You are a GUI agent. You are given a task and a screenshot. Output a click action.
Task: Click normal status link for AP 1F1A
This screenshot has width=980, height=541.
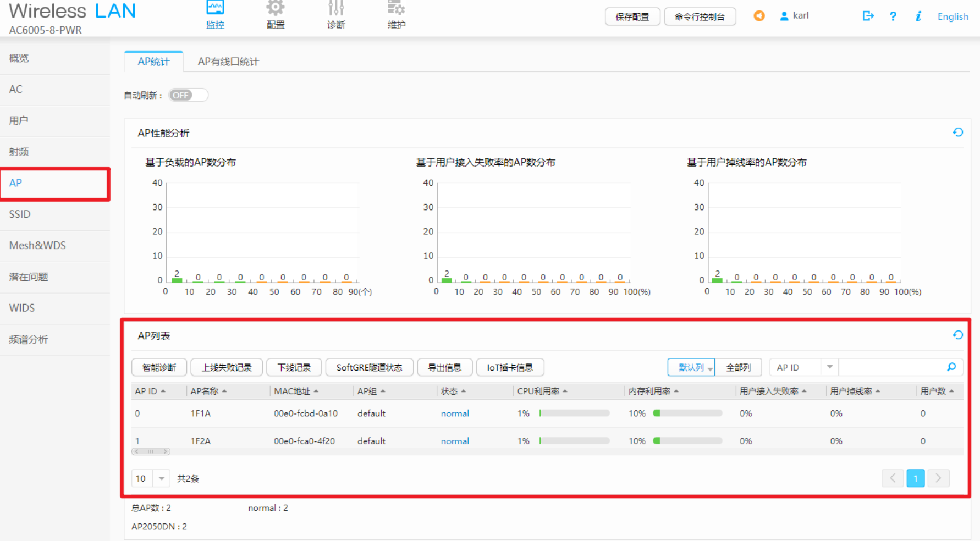(455, 413)
